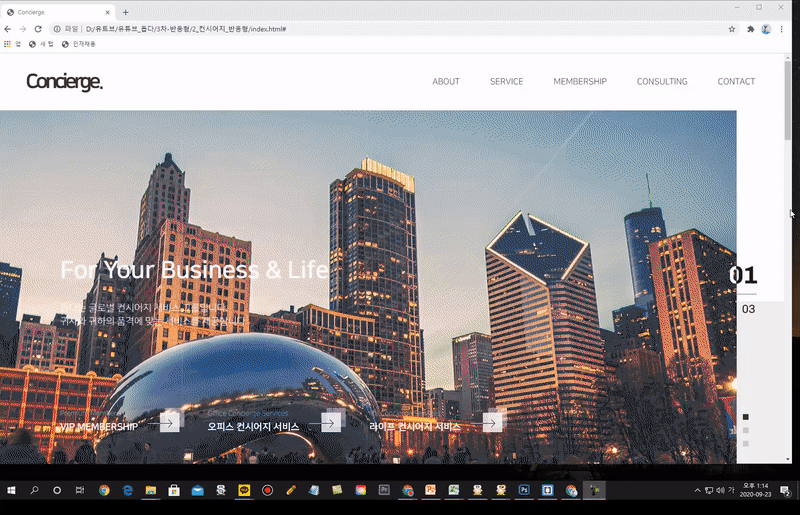Open the Chrome three-dot menu
This screenshot has width=800, height=515.
(782, 29)
